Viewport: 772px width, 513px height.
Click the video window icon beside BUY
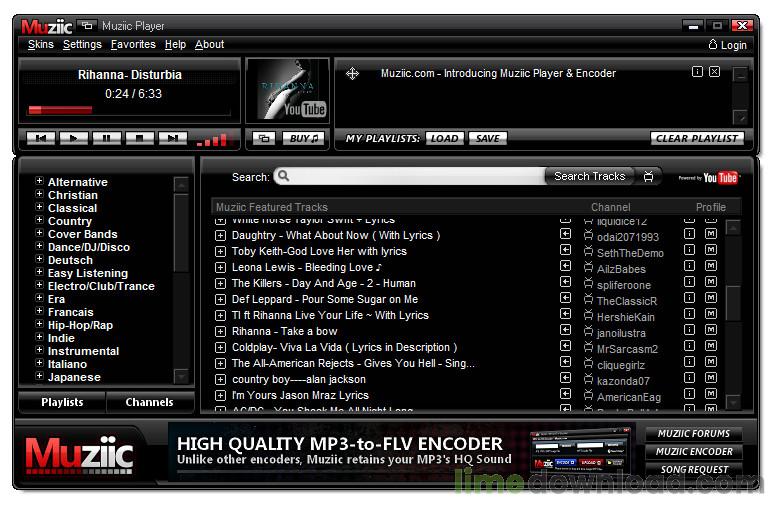(x=264, y=139)
